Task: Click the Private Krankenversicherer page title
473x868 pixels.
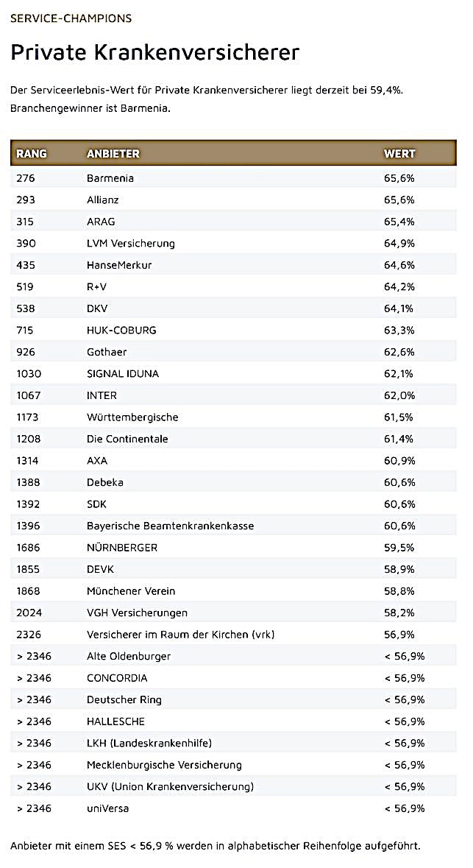Action: coord(155,52)
